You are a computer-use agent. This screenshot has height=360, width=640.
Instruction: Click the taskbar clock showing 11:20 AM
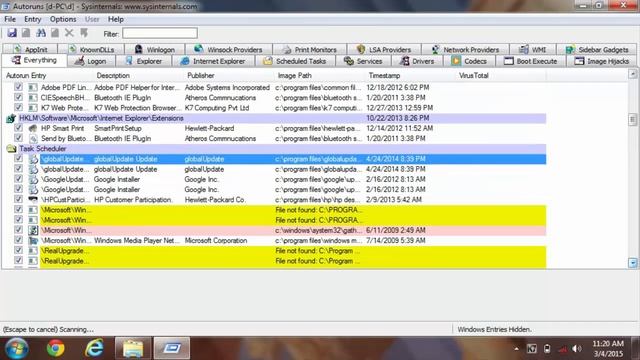(608, 349)
